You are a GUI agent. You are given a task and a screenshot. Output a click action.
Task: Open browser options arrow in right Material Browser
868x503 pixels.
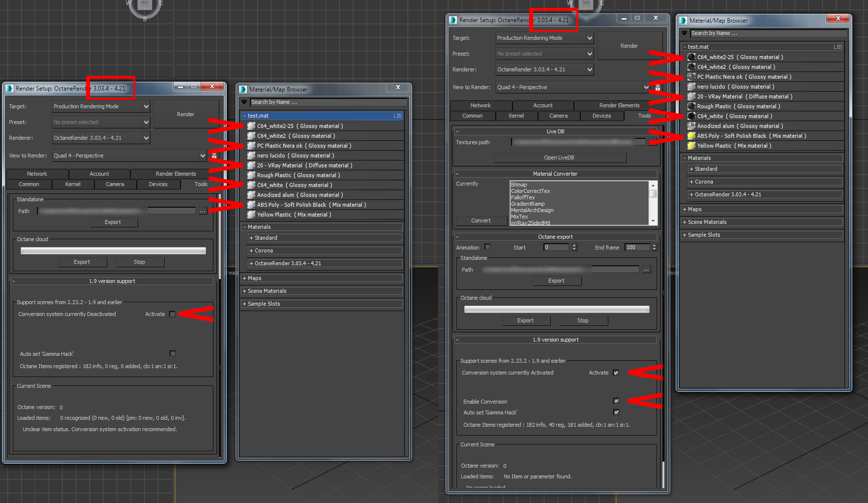(x=684, y=33)
